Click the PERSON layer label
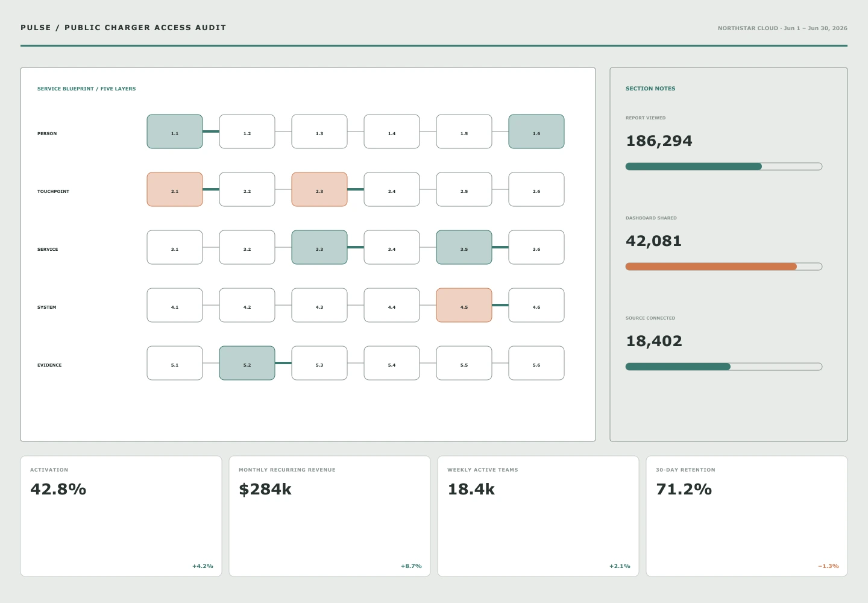 (47, 133)
